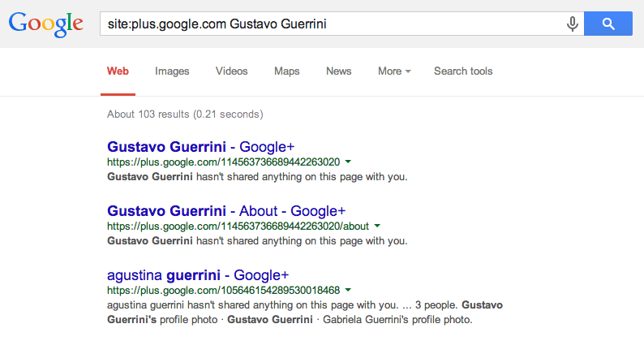Image resolution: width=644 pixels, height=341 pixels.
Task: Switch to the Images tab
Action: tap(172, 71)
